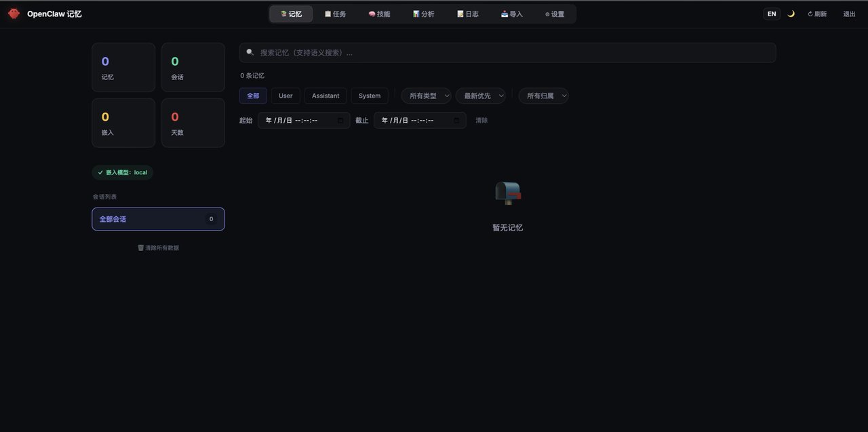The height and width of the screenshot is (432, 868).
Task: Click the 记忆 count stat card
Action: (x=123, y=67)
